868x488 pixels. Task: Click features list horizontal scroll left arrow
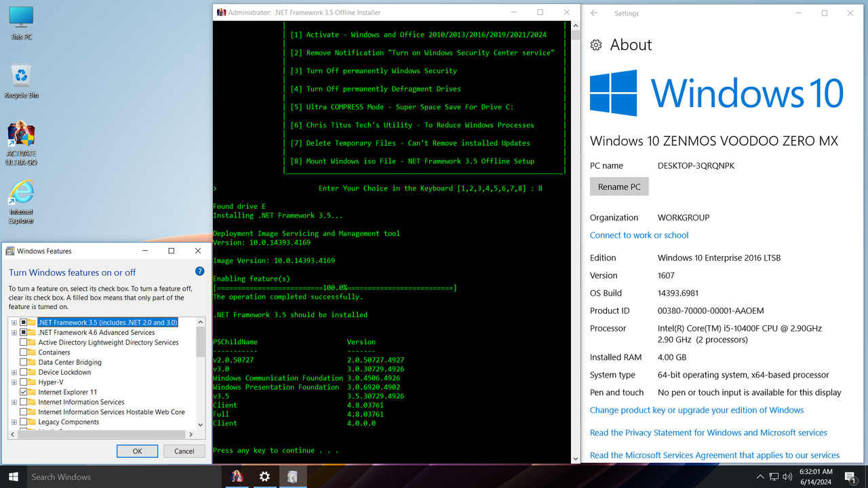tap(13, 434)
